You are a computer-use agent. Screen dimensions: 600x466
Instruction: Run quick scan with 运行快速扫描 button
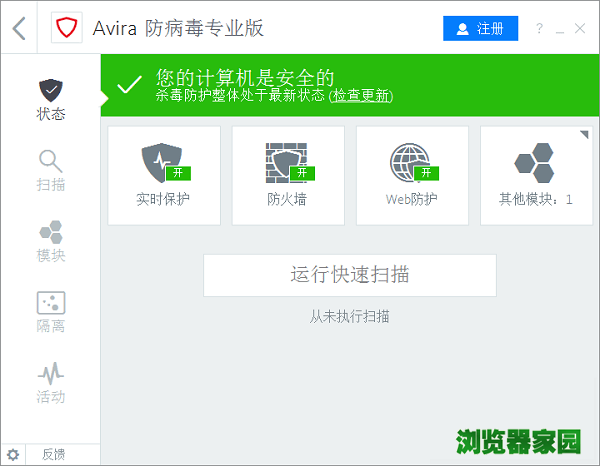pyautogui.click(x=350, y=275)
